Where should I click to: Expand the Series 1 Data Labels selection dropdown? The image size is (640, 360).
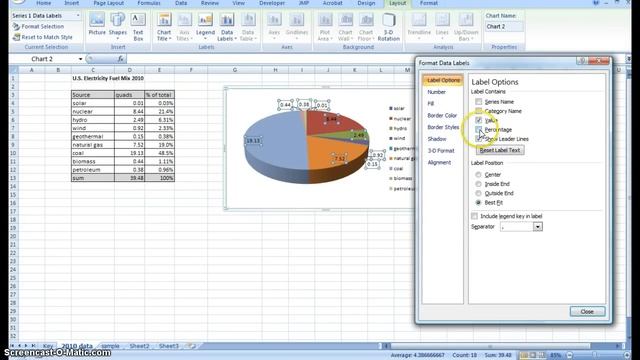point(78,16)
